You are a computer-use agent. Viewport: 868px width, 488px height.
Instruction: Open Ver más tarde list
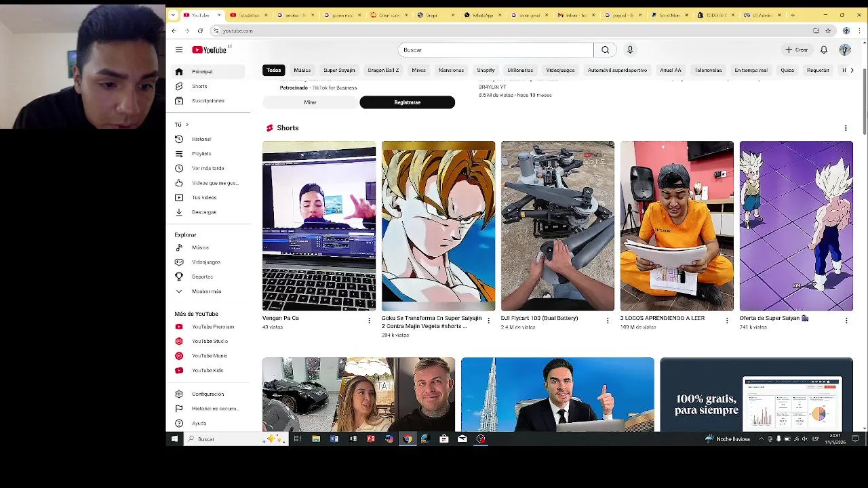click(207, 168)
